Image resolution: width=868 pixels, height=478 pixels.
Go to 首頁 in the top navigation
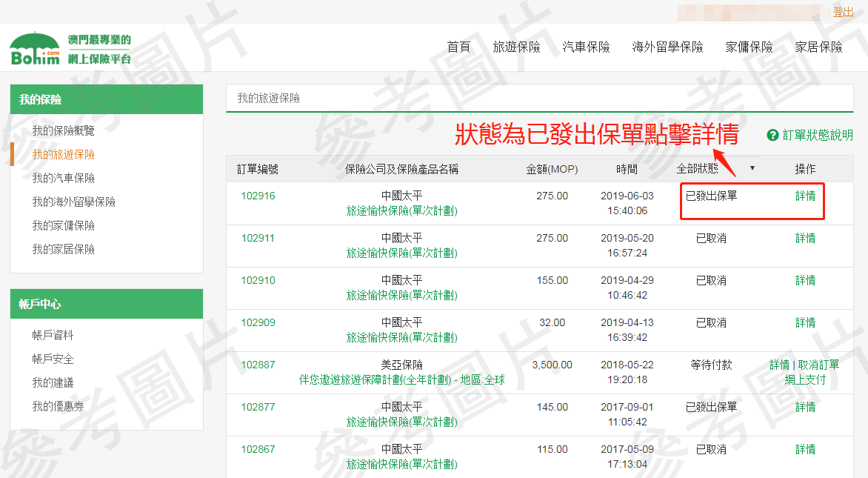pyautogui.click(x=458, y=47)
